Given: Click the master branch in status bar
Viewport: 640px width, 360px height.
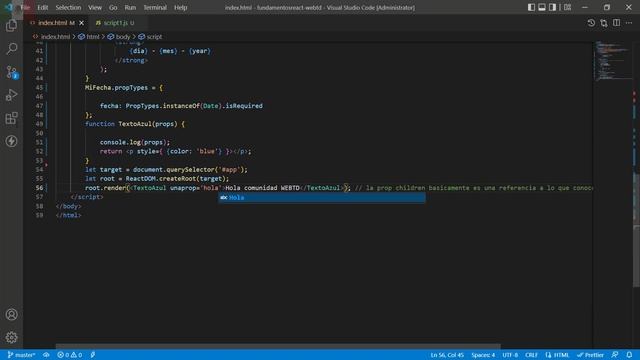Looking at the screenshot, I should tap(21, 355).
